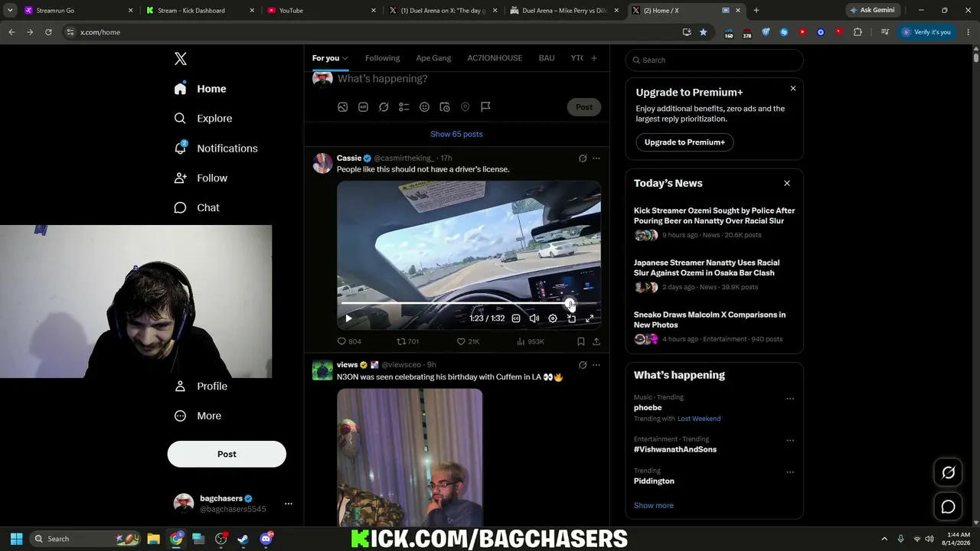This screenshot has height=551, width=980.
Task: Open options for the Piddington trend
Action: [x=790, y=472]
